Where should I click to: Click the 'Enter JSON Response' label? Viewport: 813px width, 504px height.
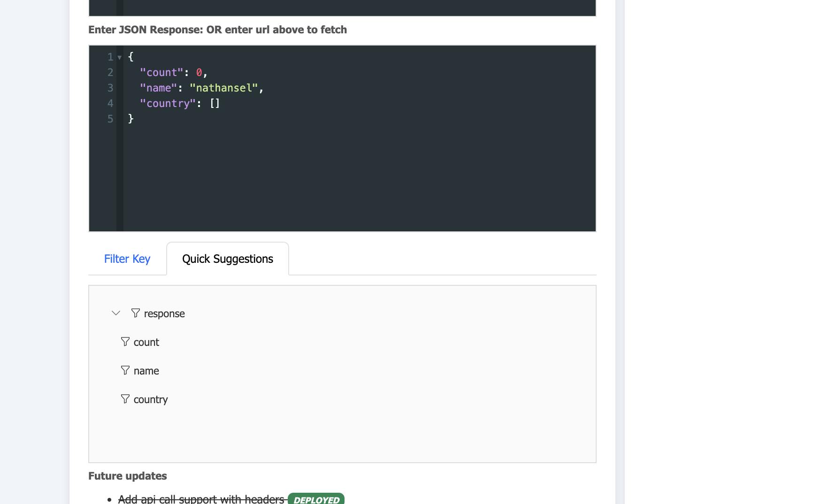click(x=218, y=30)
